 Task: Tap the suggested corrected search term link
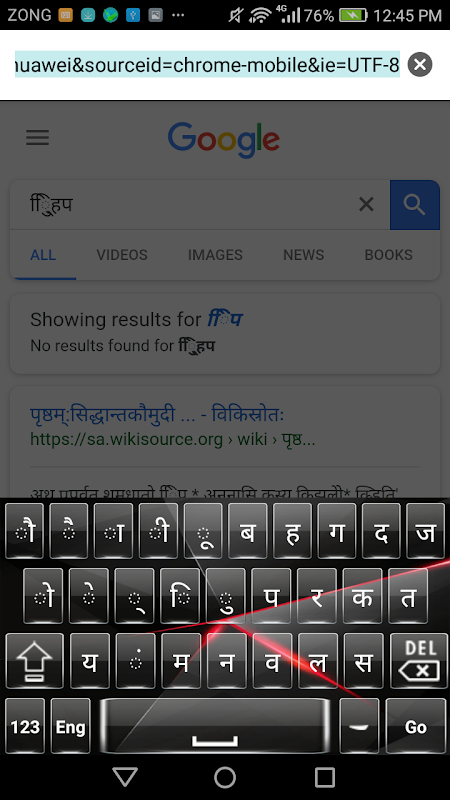[x=224, y=320]
